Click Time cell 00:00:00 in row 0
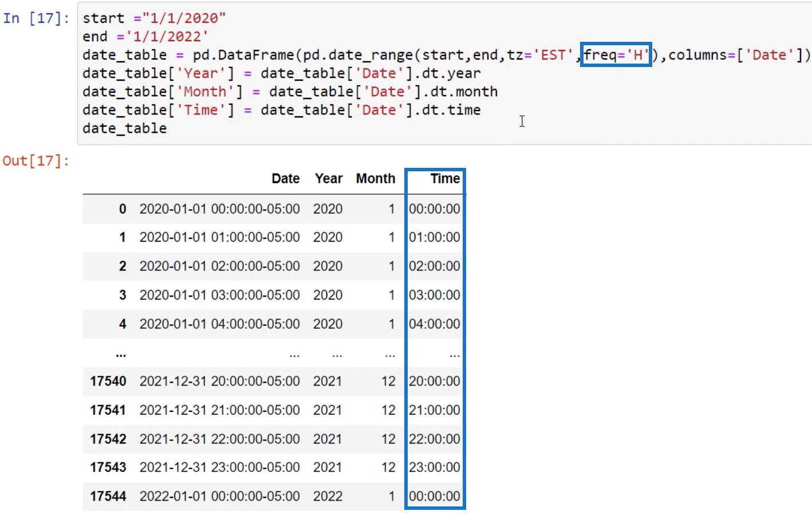 pyautogui.click(x=435, y=209)
